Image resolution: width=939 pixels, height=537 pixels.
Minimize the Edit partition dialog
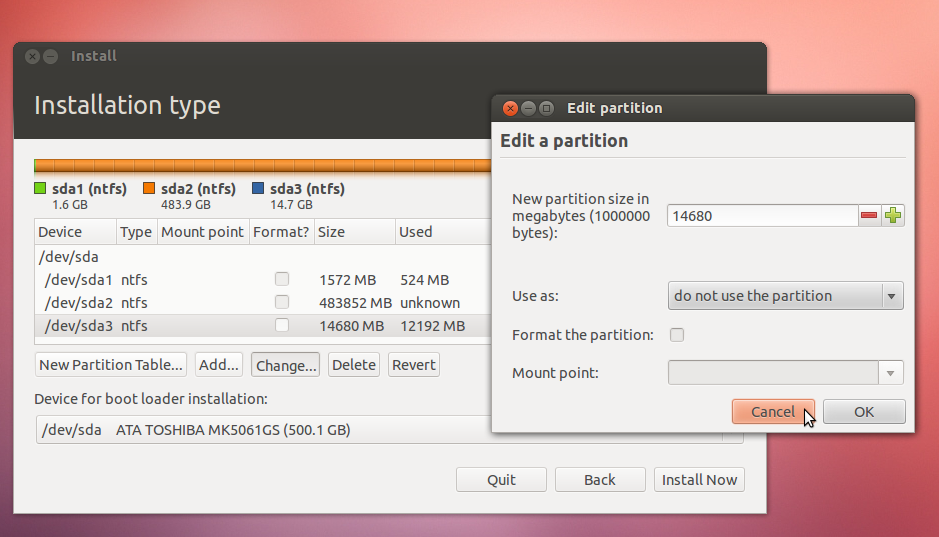tap(528, 108)
